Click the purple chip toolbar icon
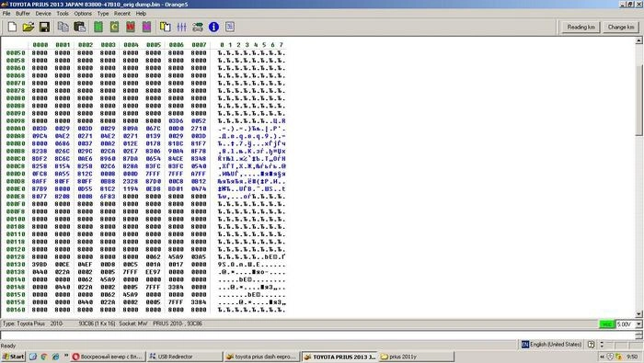The image size is (644, 363). (146, 27)
